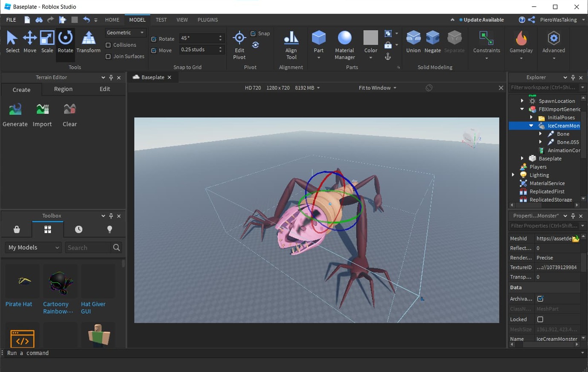Expand the Lighting service node

point(513,175)
